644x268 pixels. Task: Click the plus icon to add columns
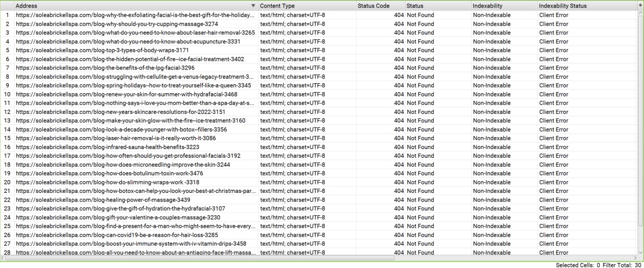click(x=640, y=6)
